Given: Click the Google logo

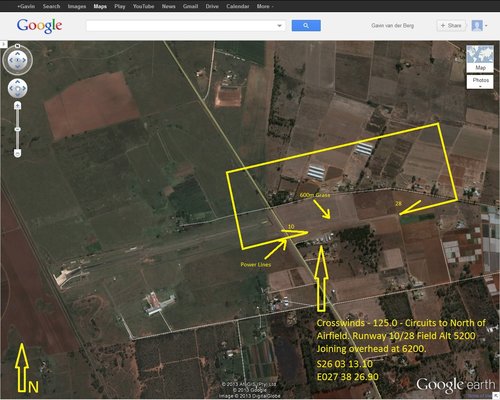Looking at the screenshot, I should point(39,26).
